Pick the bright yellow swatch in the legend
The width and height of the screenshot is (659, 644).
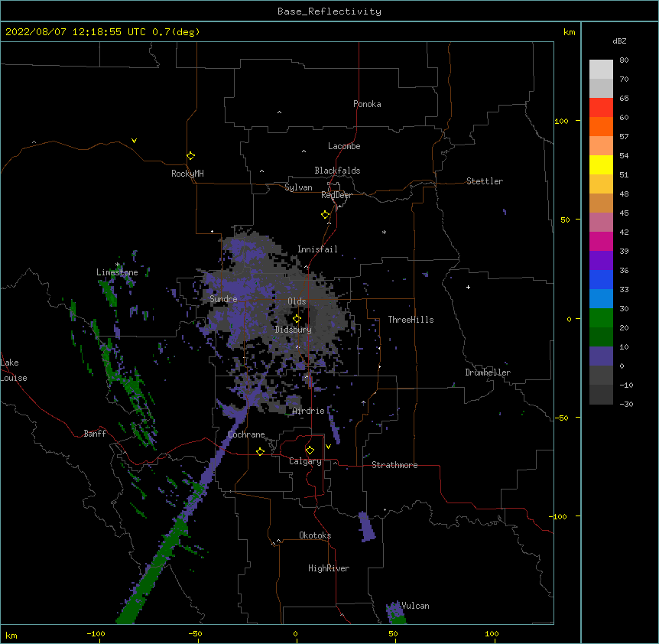[x=601, y=164]
